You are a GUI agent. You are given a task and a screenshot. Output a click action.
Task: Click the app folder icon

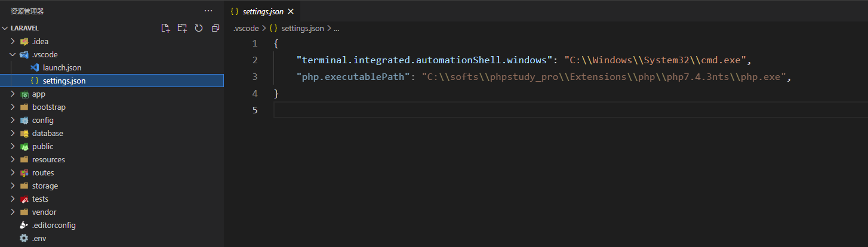pos(24,94)
